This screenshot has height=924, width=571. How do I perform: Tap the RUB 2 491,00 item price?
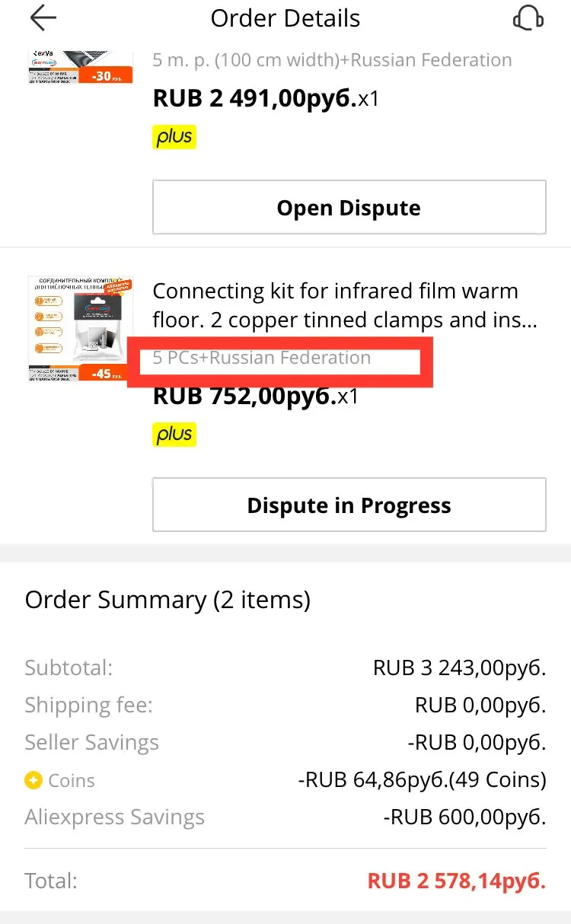pyautogui.click(x=266, y=99)
